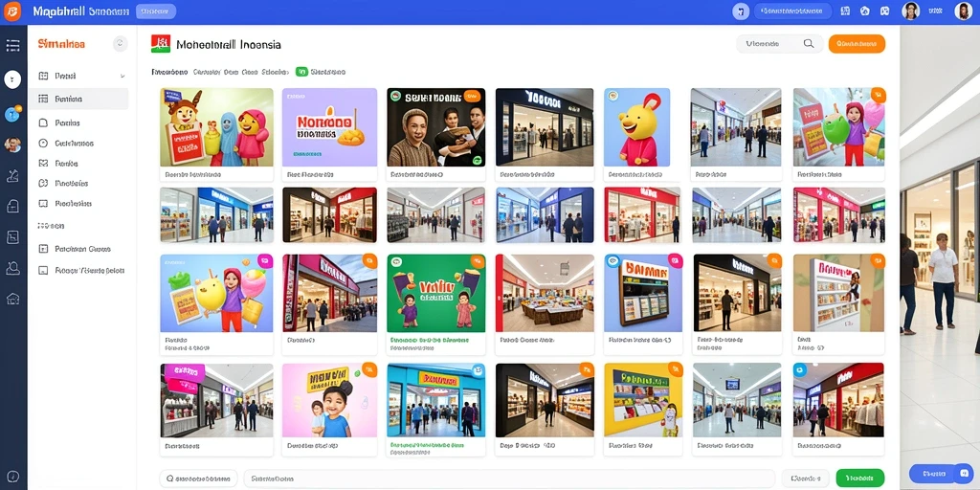Click pink badge on girl with yellow chick card
The height and width of the screenshot is (490, 980).
265,260
